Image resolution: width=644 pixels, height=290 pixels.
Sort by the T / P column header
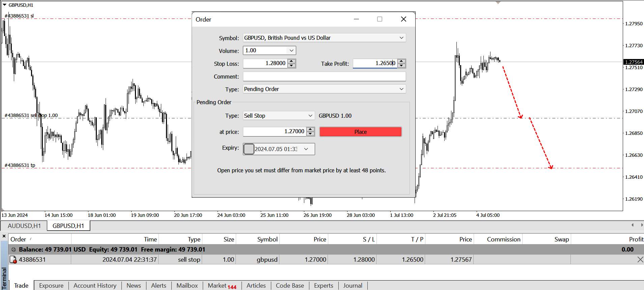click(x=401, y=239)
